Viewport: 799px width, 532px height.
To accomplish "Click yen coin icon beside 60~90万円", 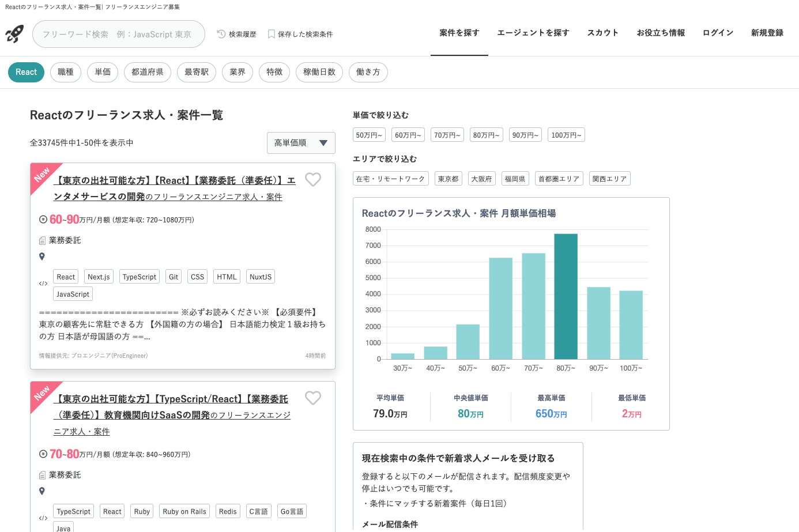I will (43, 220).
